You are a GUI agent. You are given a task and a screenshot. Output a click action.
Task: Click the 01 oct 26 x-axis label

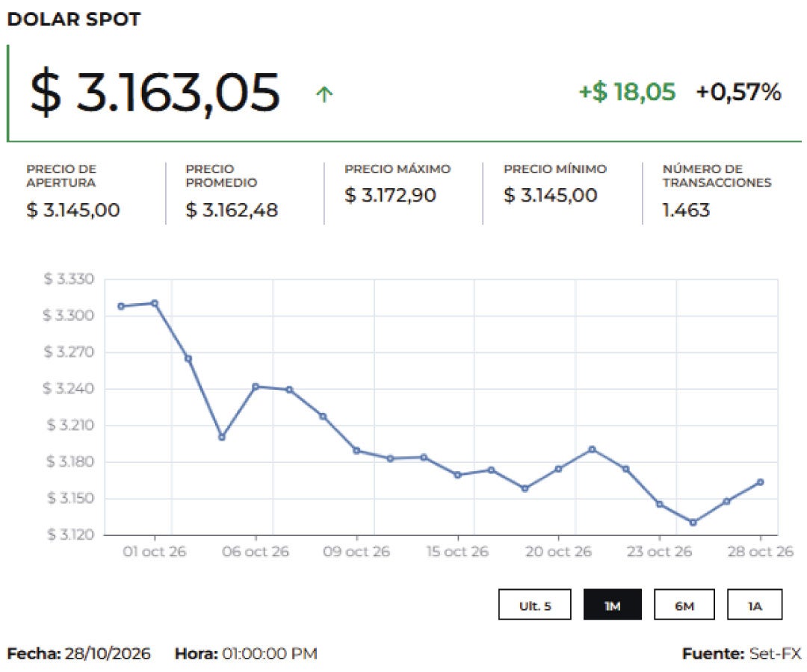[x=155, y=552]
